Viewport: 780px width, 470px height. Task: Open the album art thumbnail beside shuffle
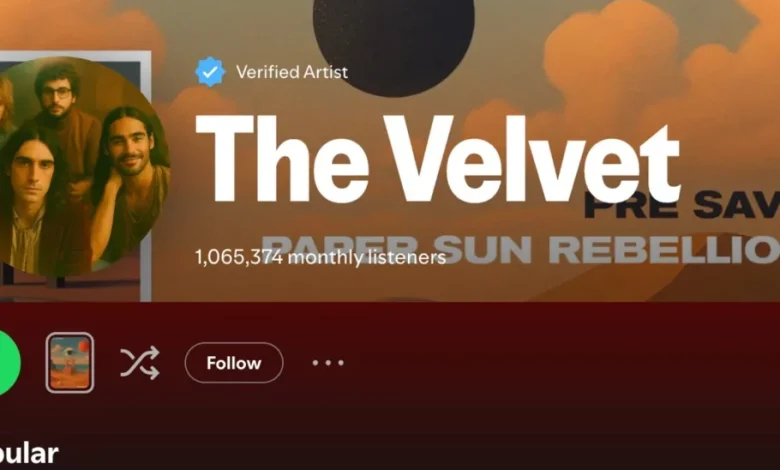pyautogui.click(x=70, y=363)
